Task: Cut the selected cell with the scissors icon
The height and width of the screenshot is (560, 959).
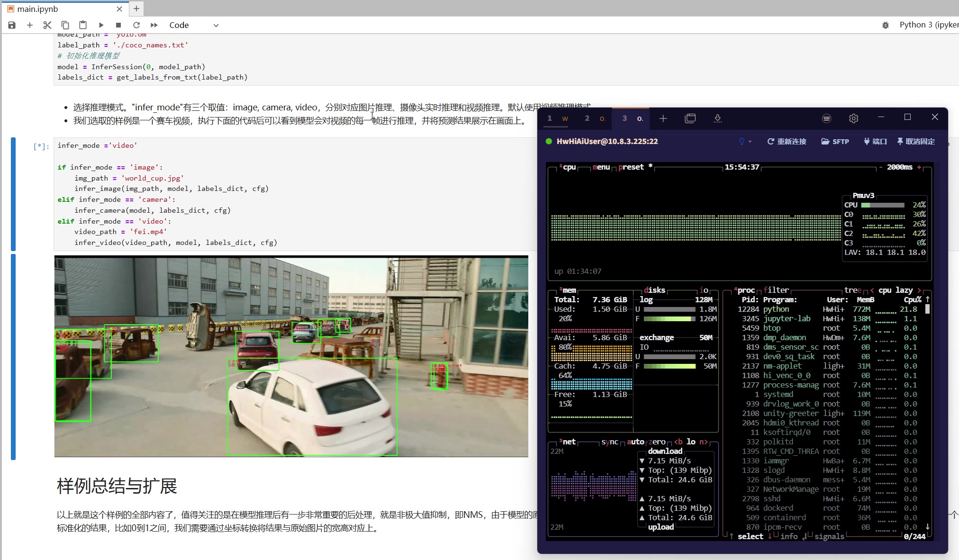Action: [x=47, y=25]
